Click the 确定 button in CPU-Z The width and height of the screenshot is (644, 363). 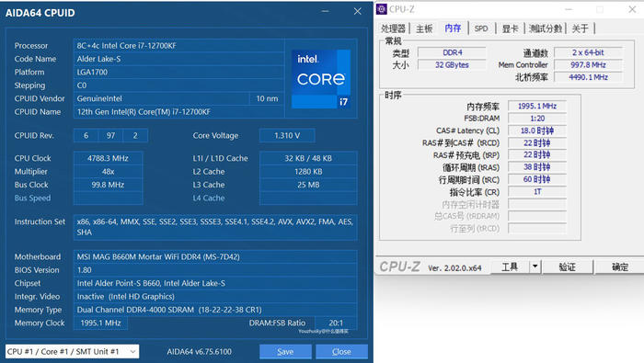(620, 267)
